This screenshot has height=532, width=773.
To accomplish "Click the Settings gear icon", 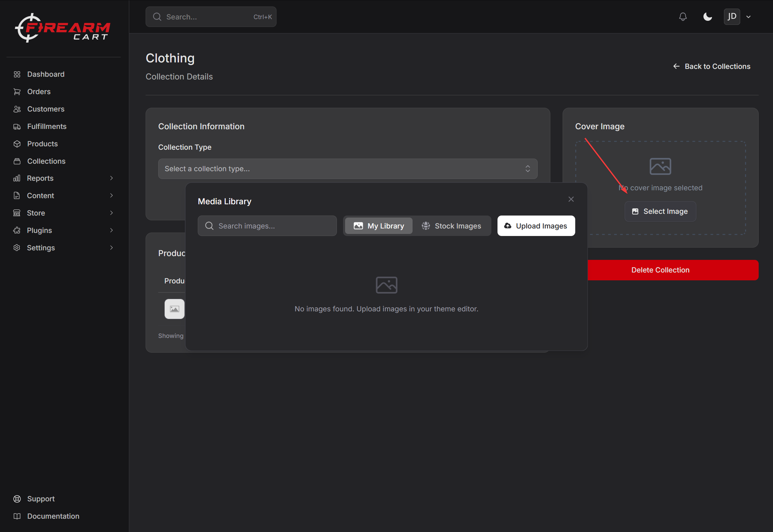I will point(17,248).
